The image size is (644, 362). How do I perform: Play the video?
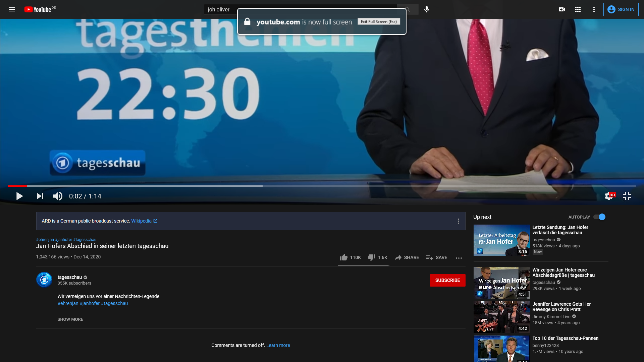[19, 196]
